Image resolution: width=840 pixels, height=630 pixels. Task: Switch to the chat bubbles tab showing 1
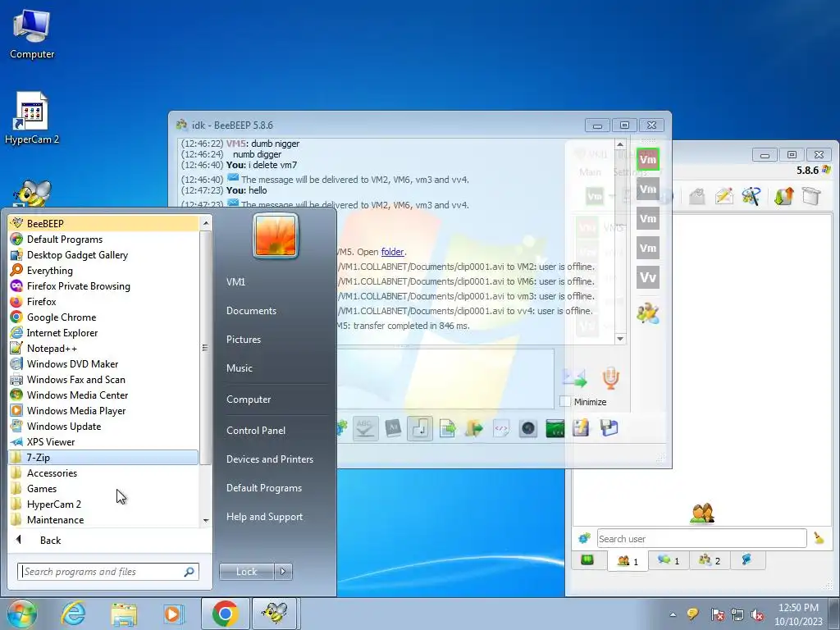pos(669,560)
